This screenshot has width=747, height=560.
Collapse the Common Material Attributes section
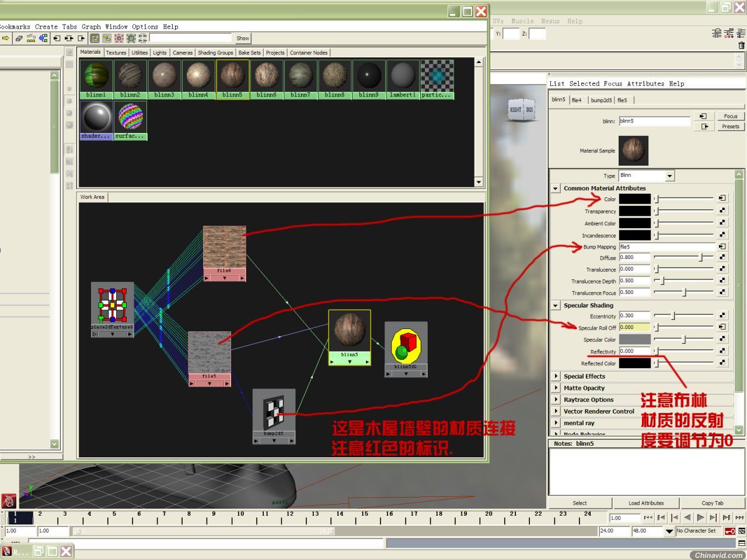pos(556,188)
